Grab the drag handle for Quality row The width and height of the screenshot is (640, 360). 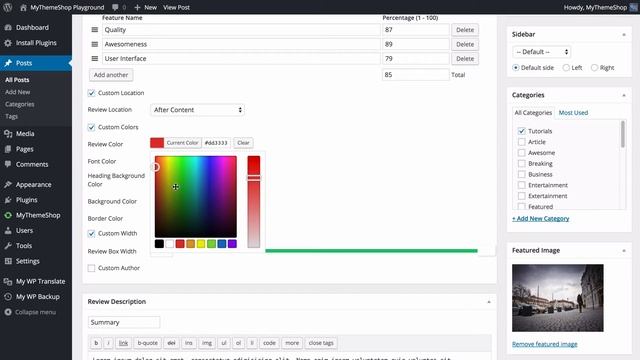[95, 30]
